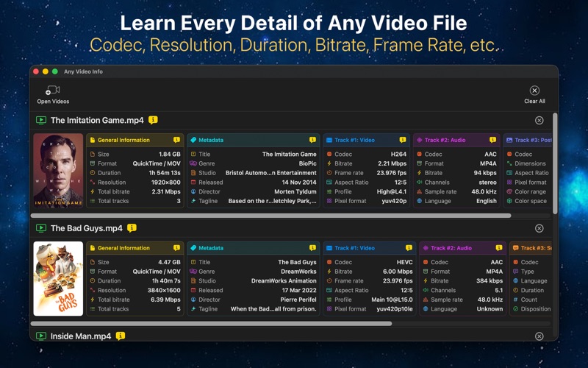
Task: Click horizontal scrollbar under The Imitation Game tracks
Action: pyautogui.click(x=270, y=216)
